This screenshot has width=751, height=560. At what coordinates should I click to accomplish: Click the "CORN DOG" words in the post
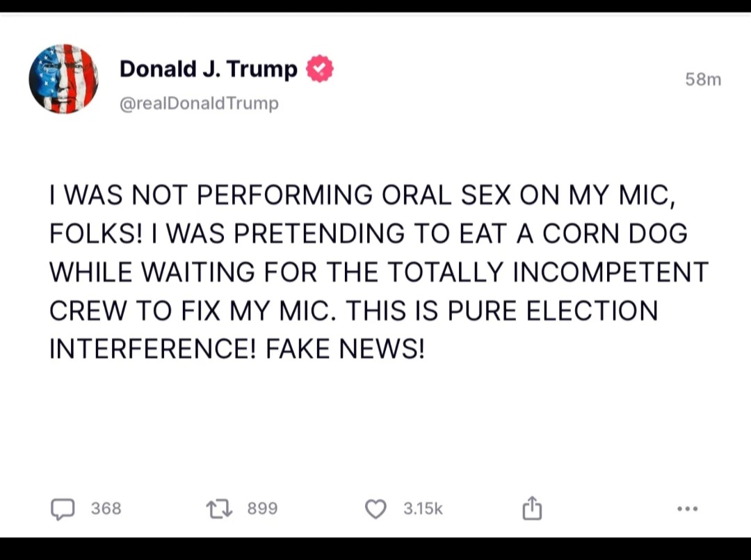615,233
